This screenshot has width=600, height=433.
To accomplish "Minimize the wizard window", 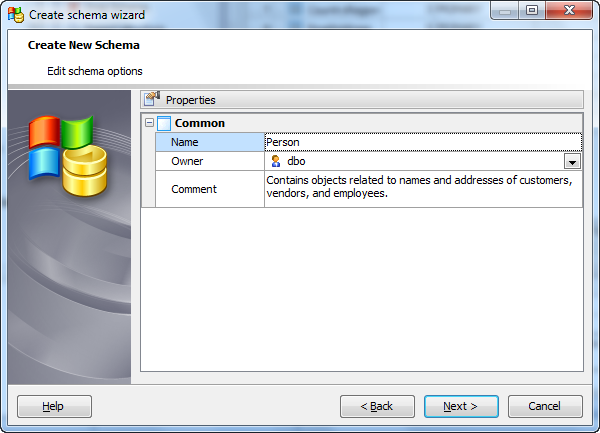I will pos(506,14).
